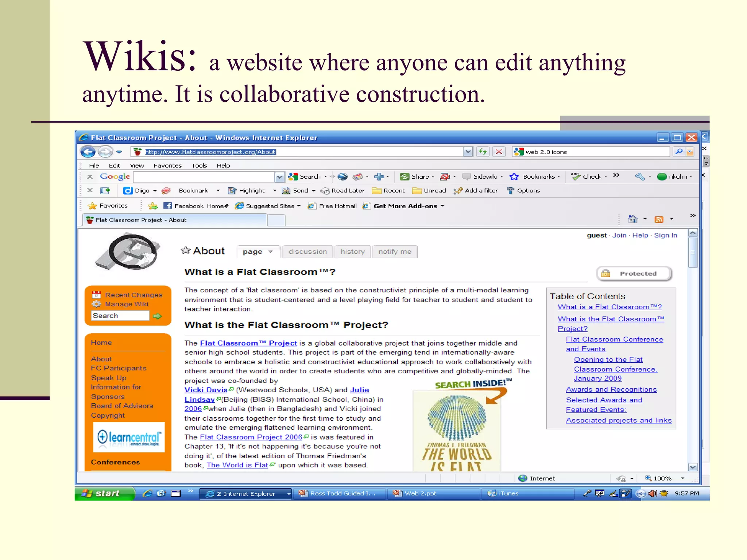Image resolution: width=747 pixels, height=560 pixels.
Task: Expand the Diigo Bookmark dropdown arrow
Action: coord(218,191)
